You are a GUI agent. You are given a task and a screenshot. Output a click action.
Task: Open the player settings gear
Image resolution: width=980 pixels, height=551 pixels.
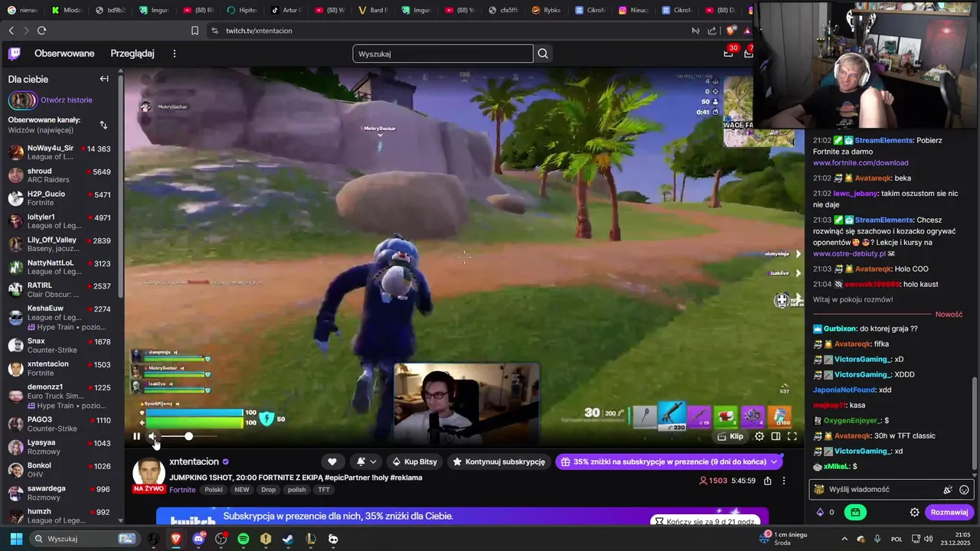point(759,436)
